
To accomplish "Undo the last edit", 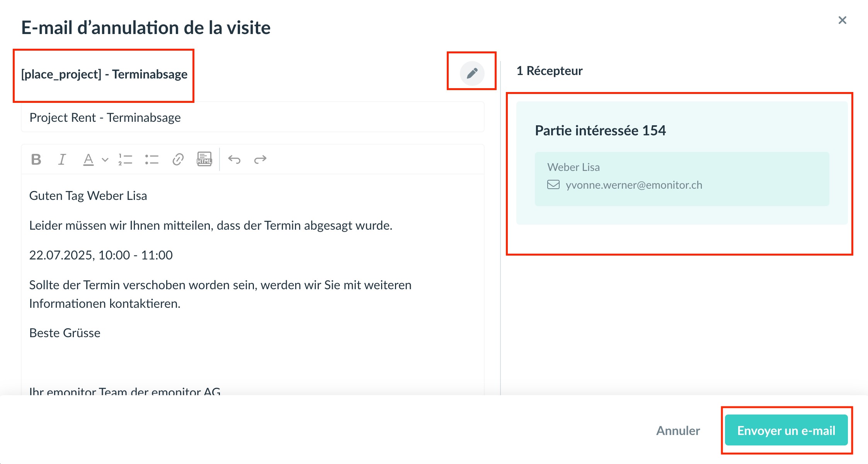I will point(234,159).
